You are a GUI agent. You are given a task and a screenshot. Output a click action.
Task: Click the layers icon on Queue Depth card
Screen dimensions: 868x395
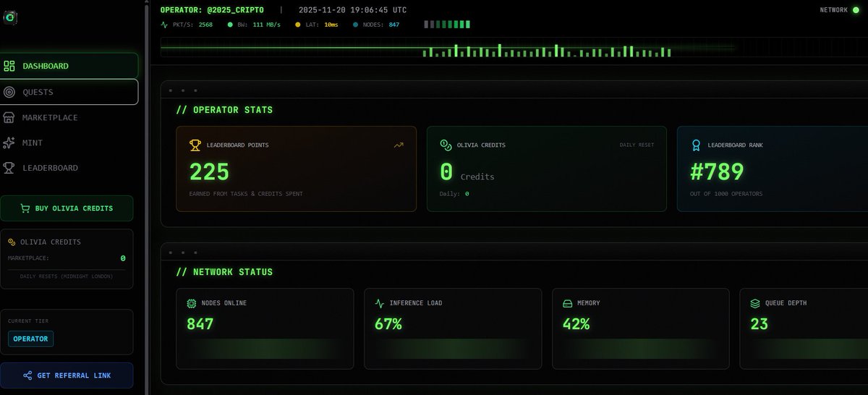(755, 303)
